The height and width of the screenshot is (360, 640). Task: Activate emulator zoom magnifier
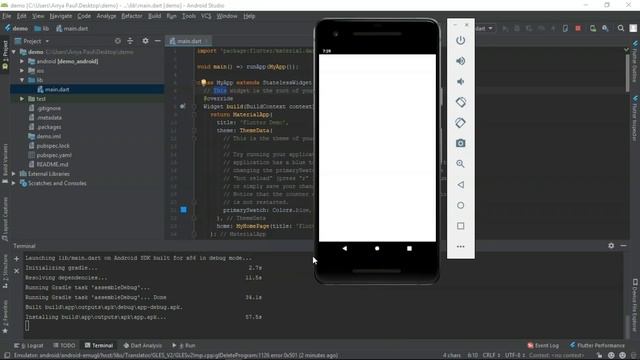(460, 164)
